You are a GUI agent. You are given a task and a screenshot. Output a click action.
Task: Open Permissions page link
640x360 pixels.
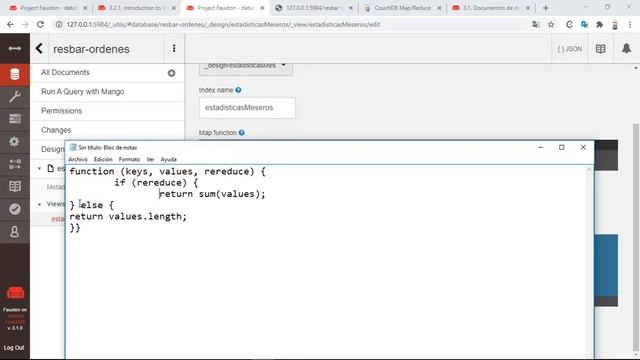(62, 111)
